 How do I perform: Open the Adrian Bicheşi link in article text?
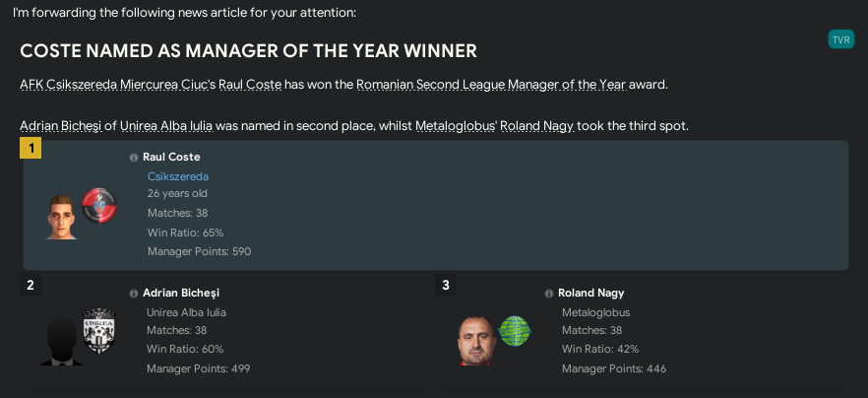(61, 126)
